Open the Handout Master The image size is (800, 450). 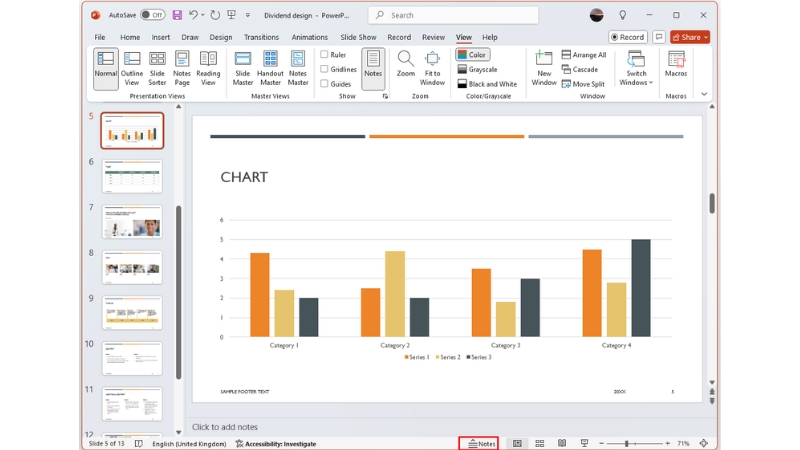point(270,68)
